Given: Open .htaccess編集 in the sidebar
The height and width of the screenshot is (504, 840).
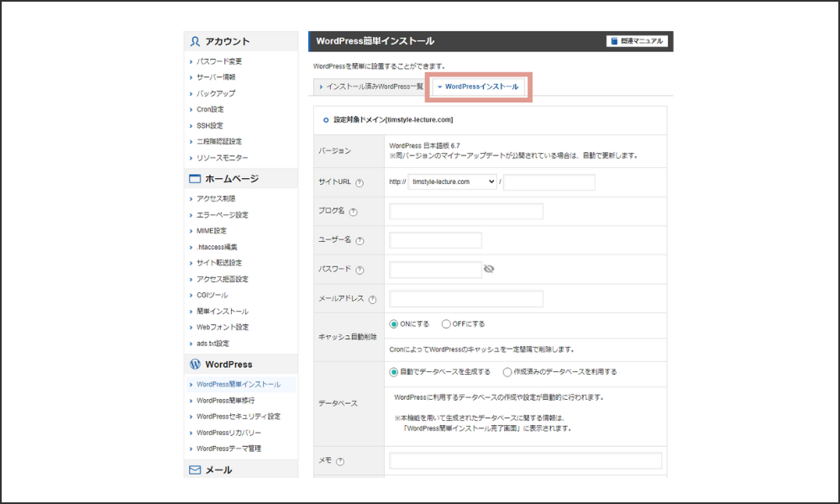Looking at the screenshot, I should (217, 247).
